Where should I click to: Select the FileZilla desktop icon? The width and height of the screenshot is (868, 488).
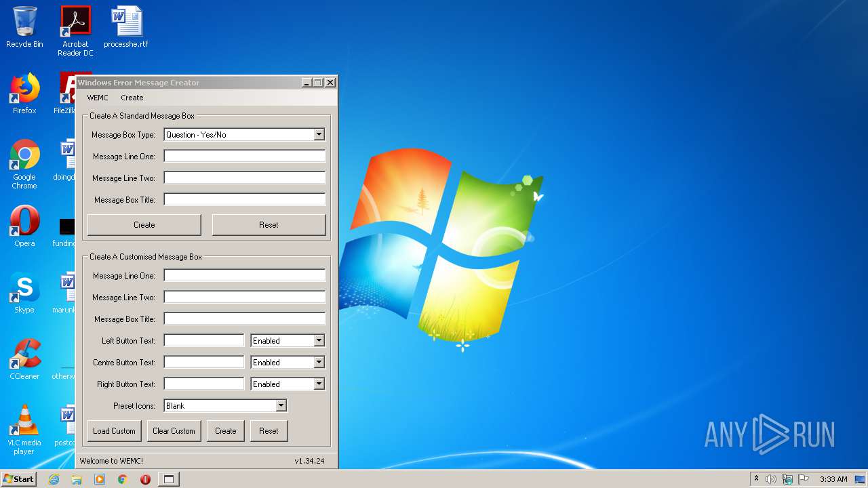(66, 94)
